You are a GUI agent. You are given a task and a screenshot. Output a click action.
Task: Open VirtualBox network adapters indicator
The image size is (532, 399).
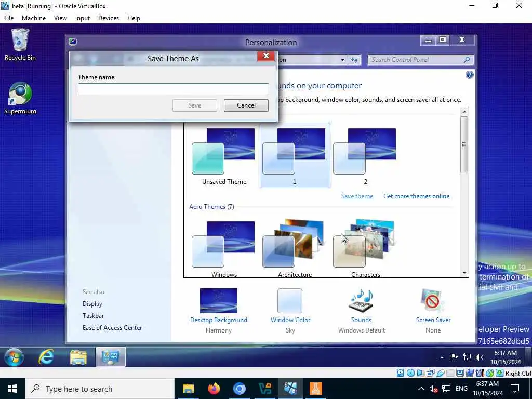pos(430,373)
